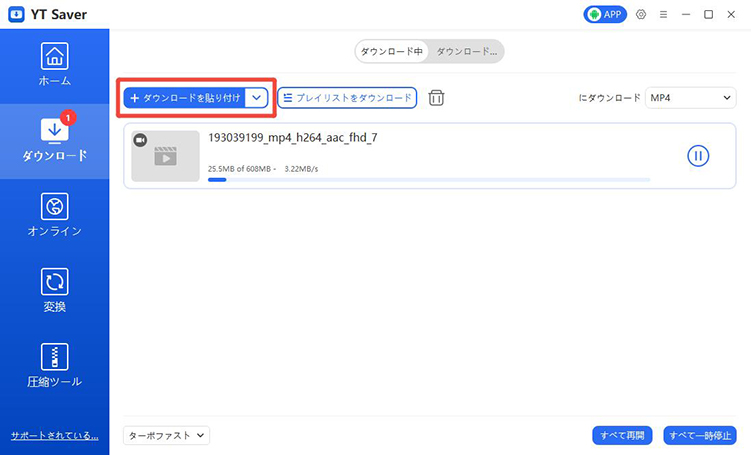751x455 pixels.
Task: Click the file name 193039199_mp4_h264_aac_fhd_7
Action: [x=293, y=138]
